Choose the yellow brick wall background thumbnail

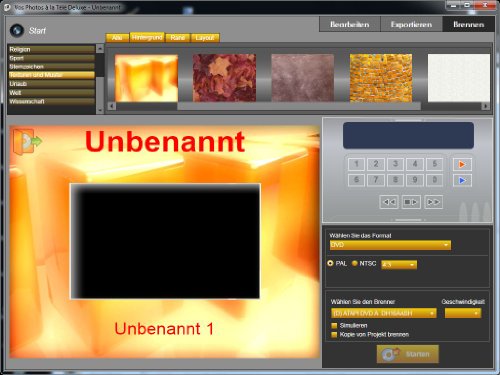coord(381,78)
